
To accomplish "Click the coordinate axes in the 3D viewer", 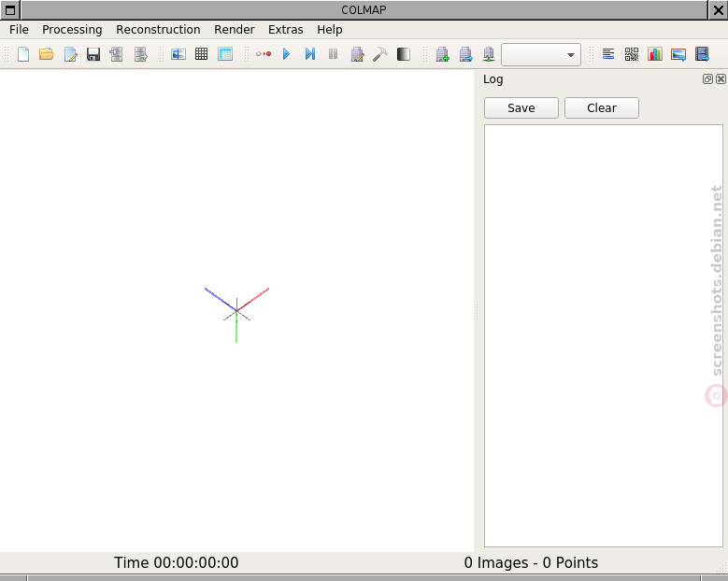I will tap(236, 314).
